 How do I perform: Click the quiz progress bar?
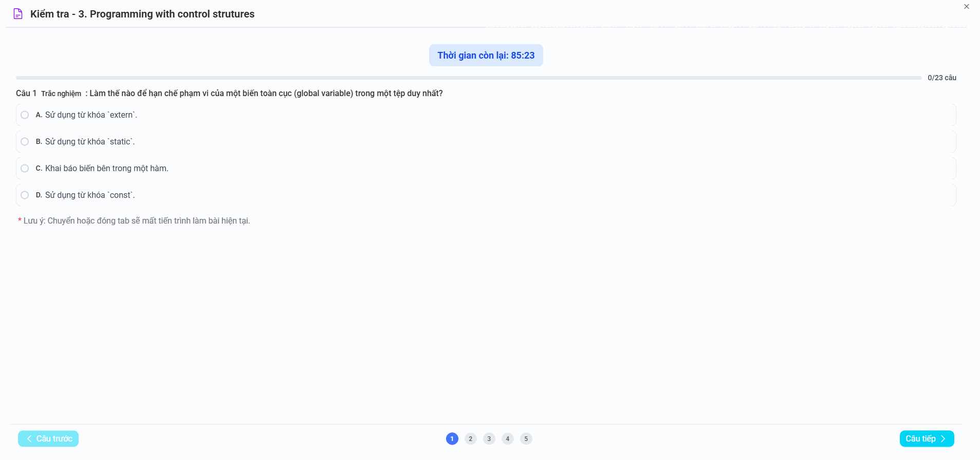[x=468, y=78]
